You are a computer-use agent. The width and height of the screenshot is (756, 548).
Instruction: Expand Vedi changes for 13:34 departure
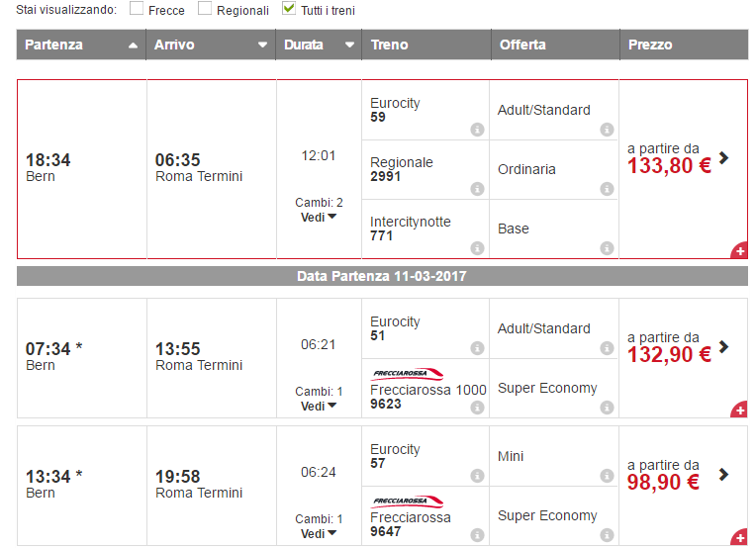coord(319,533)
